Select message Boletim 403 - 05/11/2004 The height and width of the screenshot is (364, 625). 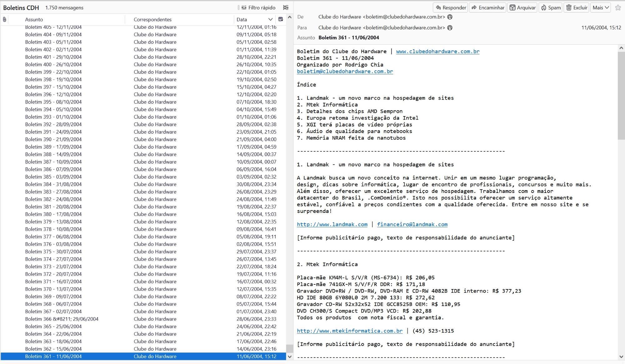[143, 42]
